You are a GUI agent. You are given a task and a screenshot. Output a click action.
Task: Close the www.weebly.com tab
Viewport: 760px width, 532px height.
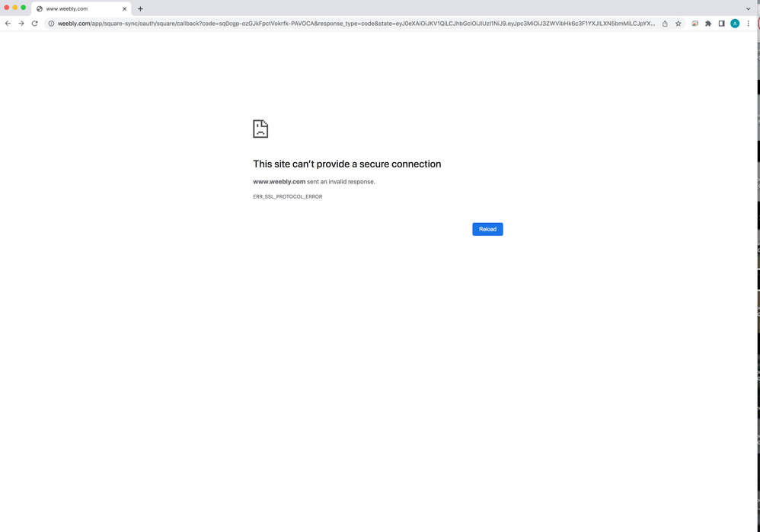point(124,8)
